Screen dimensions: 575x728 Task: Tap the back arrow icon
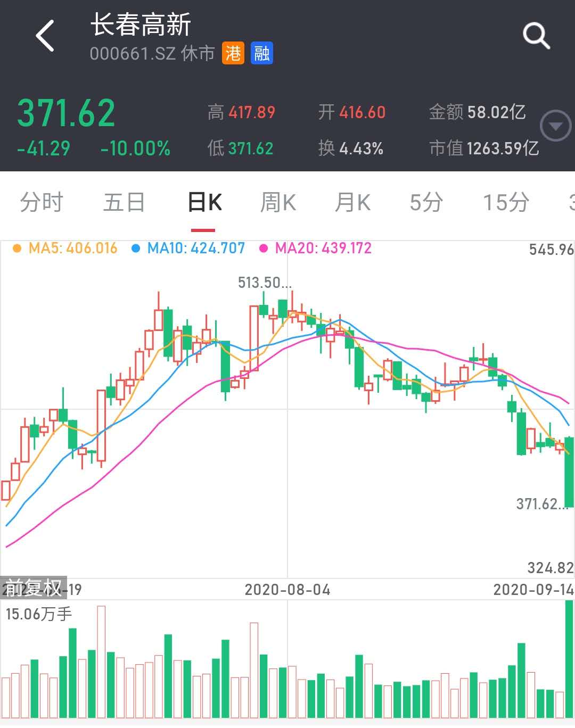[x=46, y=36]
